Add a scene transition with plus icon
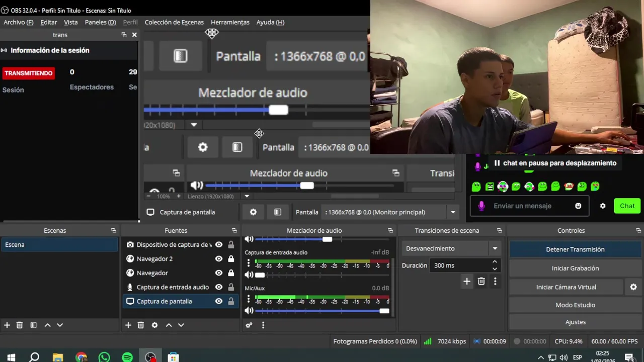The width and height of the screenshot is (644, 362). click(467, 282)
